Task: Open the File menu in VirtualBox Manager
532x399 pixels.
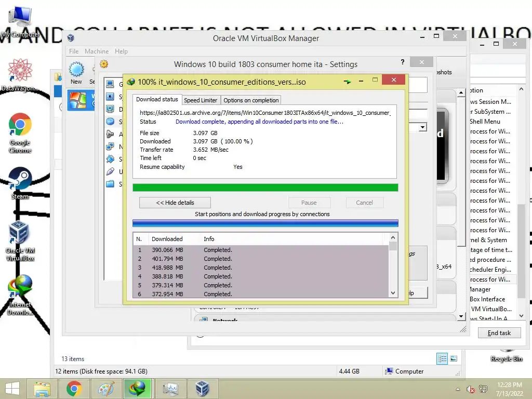Action: pyautogui.click(x=74, y=51)
